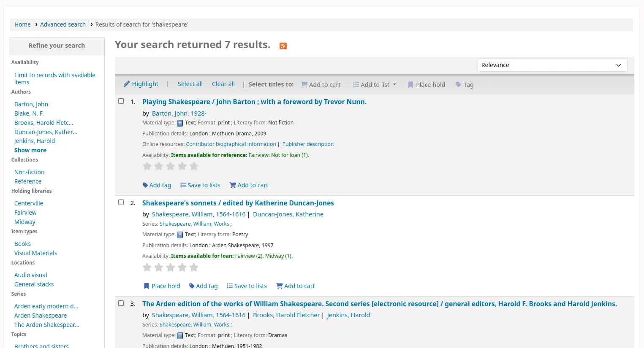
Task: Place hold on Shakespeare's sonnets
Action: coord(162,286)
